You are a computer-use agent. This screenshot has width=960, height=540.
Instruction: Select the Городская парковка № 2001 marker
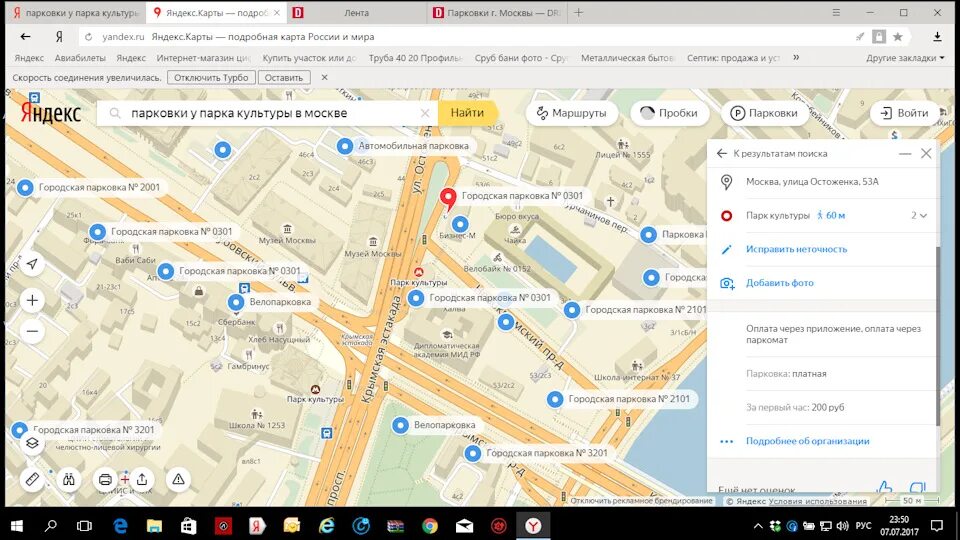[x=25, y=187]
